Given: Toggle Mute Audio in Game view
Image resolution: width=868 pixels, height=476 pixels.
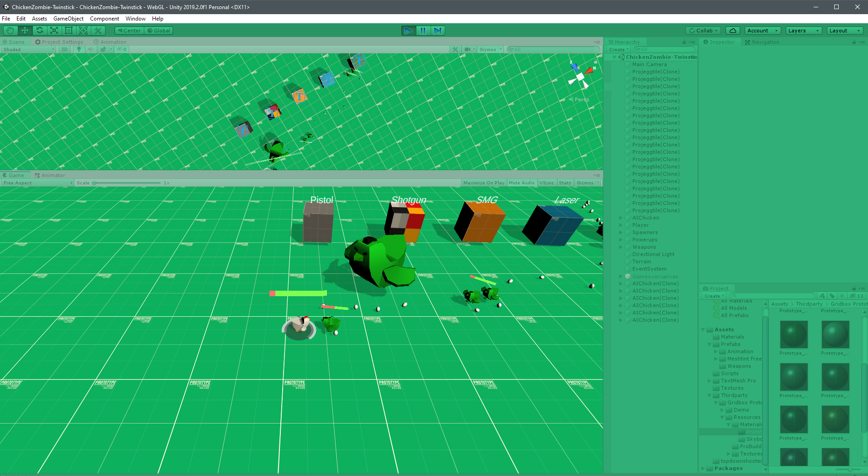Looking at the screenshot, I should tap(521, 183).
